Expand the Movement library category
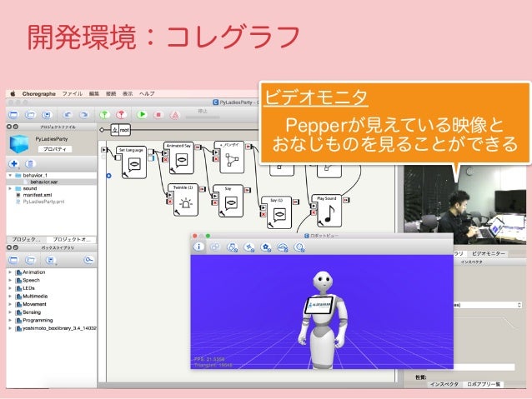This screenshot has height=399, width=532. click(10, 304)
